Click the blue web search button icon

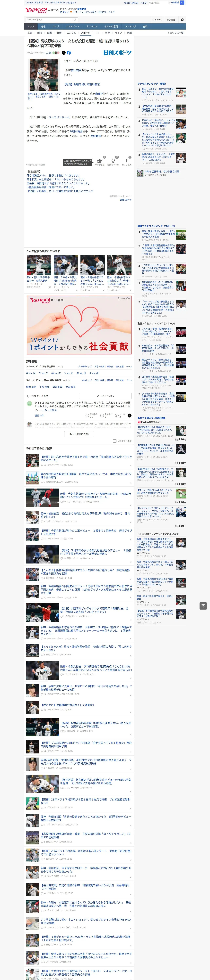coord(182,3)
